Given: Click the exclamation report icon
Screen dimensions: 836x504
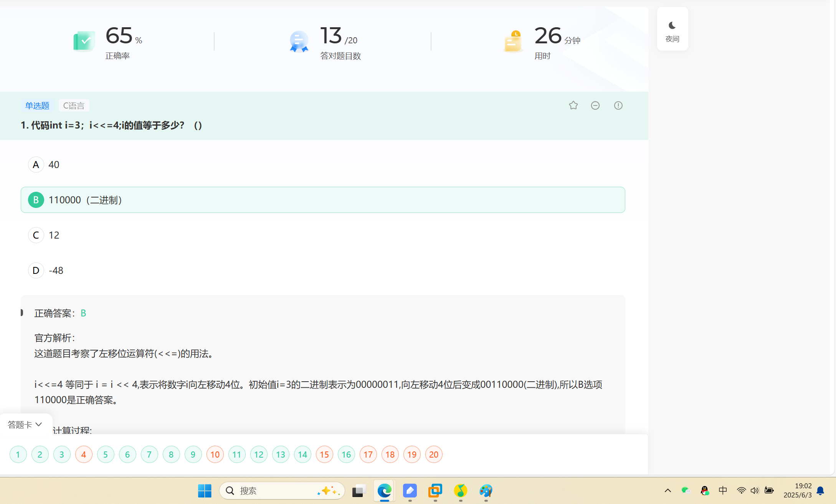Looking at the screenshot, I should point(618,105).
